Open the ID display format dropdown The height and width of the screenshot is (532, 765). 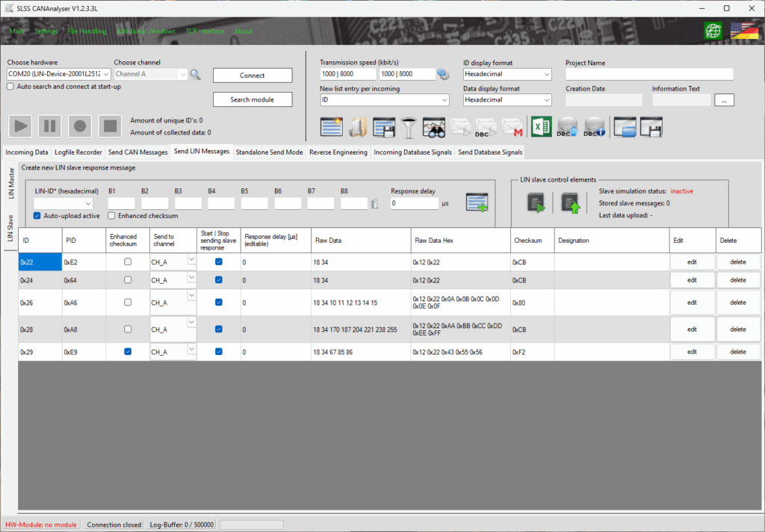click(x=507, y=74)
